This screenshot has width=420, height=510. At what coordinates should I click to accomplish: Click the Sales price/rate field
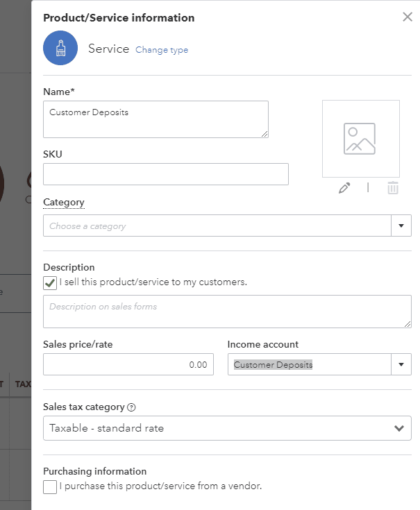point(128,364)
